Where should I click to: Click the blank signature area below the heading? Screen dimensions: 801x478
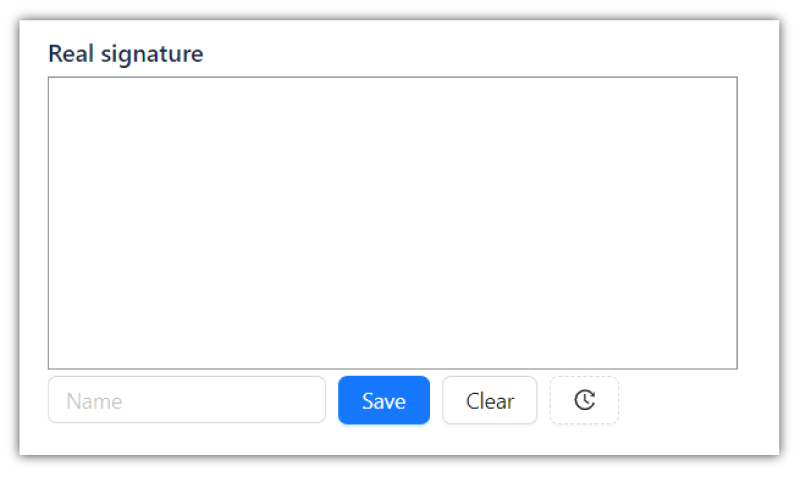point(393,223)
